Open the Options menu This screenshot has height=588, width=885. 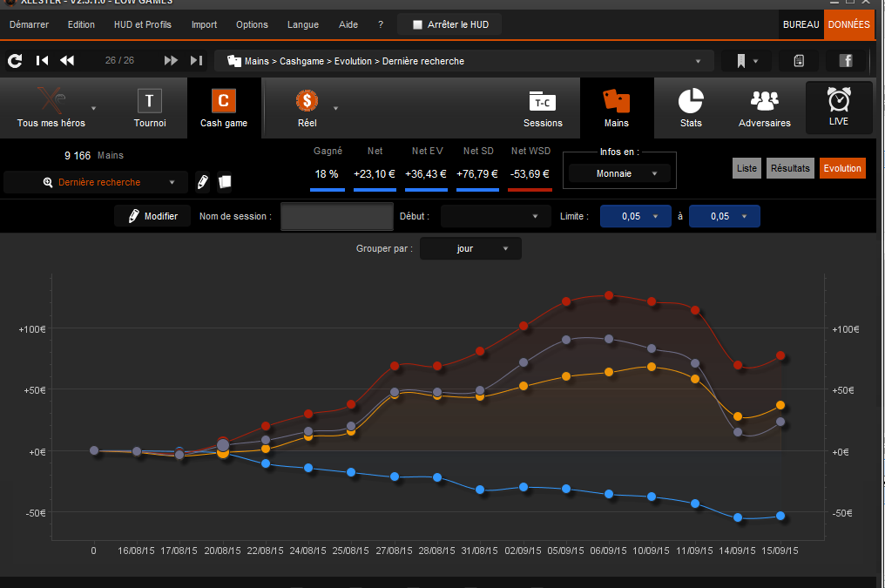tap(253, 25)
